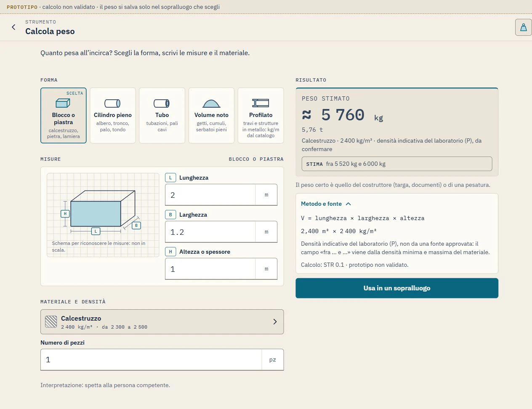Click the B badge beside Larghezza
The height and width of the screenshot is (409, 532).
170,215
